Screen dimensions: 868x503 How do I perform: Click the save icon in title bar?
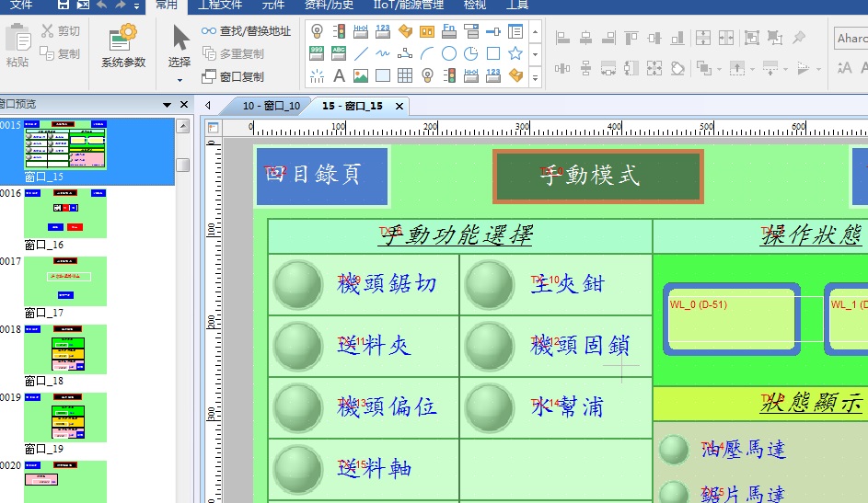[x=64, y=6]
